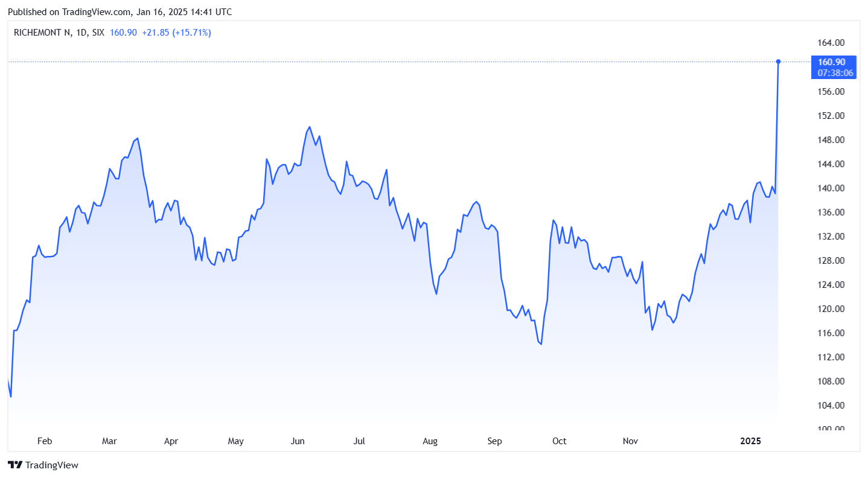Select the RICHEMONT N symbol title
Screen dimensions: 868x478
pyautogui.click(x=42, y=33)
